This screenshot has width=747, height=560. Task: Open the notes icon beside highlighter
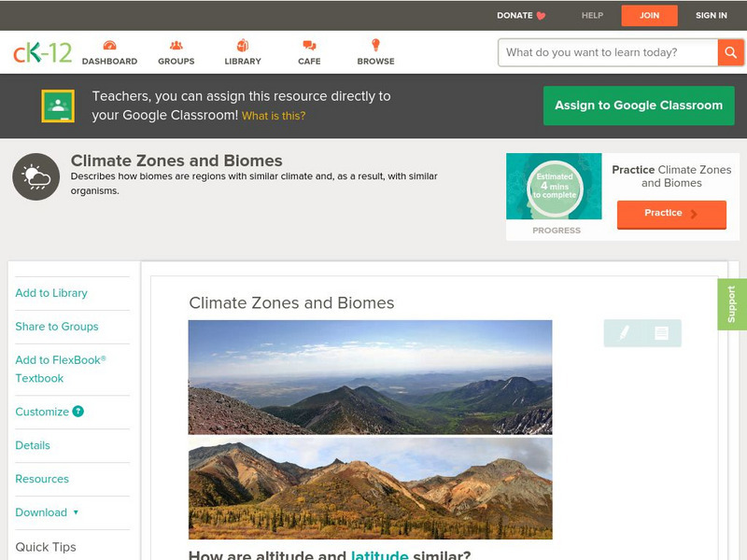point(661,333)
